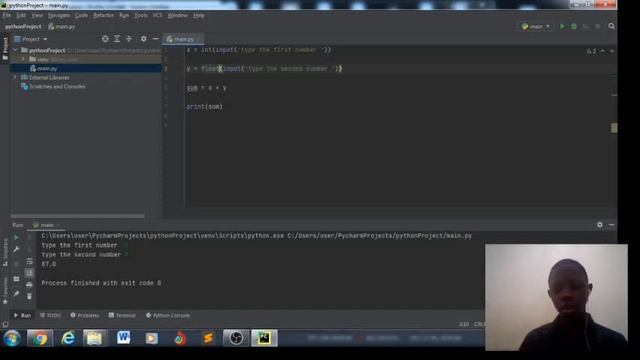This screenshot has height=360, width=640.
Task: Toggle Project vertical side tab
Action: pos(5,49)
